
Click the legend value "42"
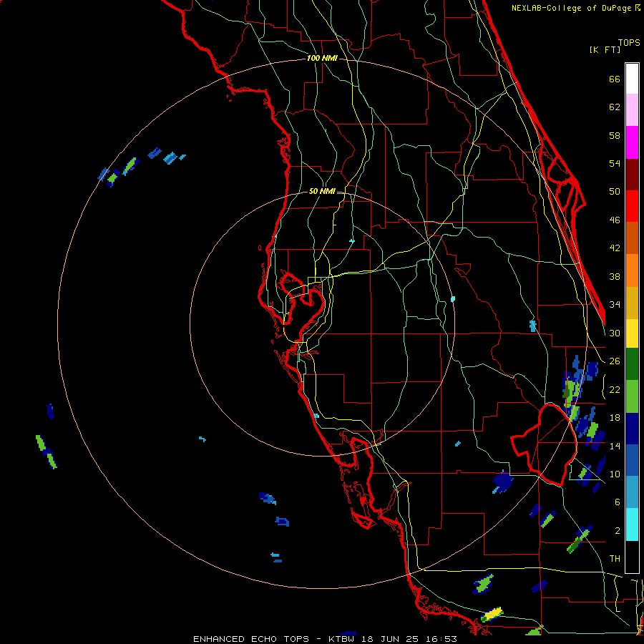coord(615,248)
